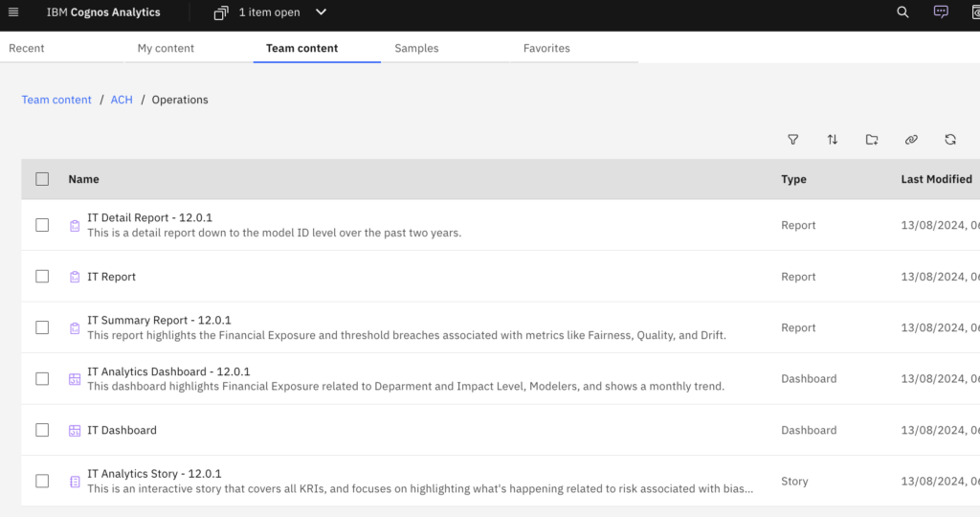This screenshot has height=517, width=980.
Task: Switch to the My content tab
Action: (166, 48)
